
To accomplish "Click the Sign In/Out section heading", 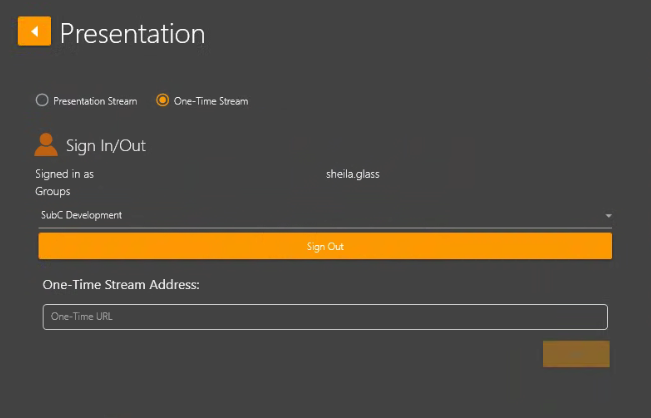I will click(106, 146).
